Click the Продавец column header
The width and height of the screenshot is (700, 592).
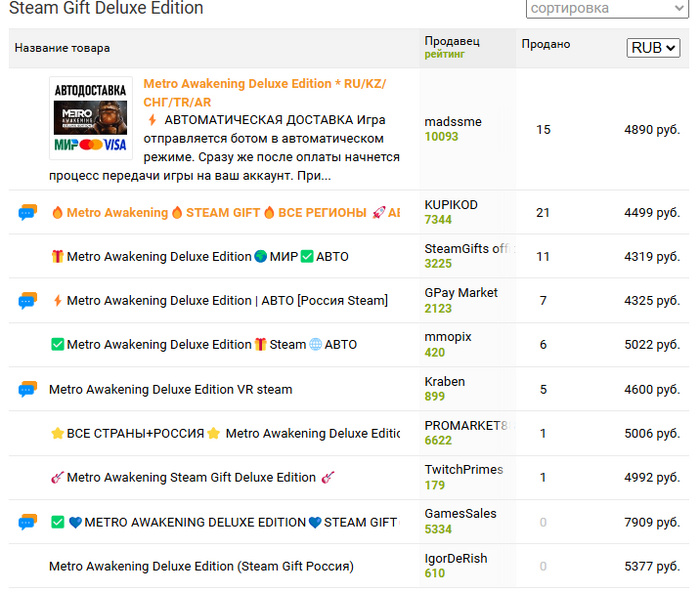452,41
